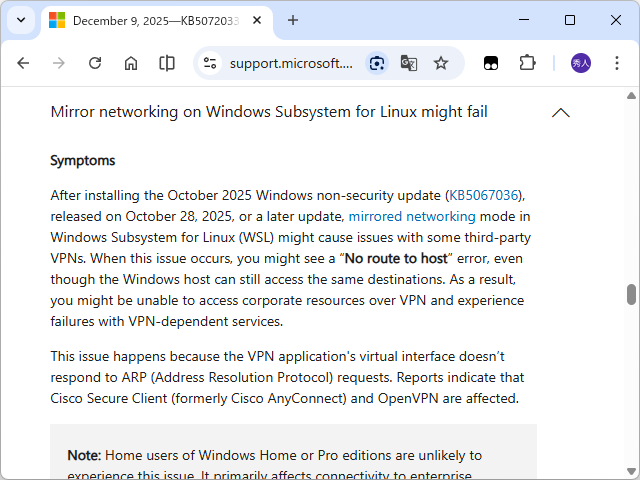The image size is (640, 480).
Task: Collapse the Mirror networking section chevron
Action: (560, 113)
